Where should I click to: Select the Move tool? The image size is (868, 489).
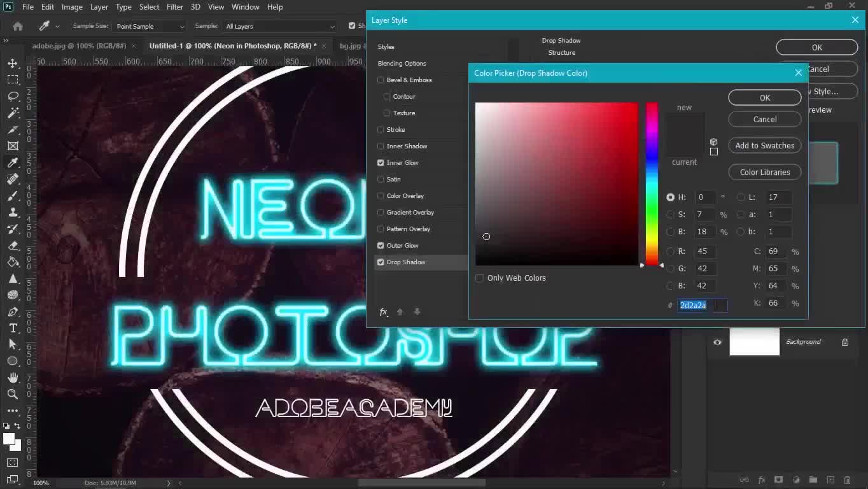pyautogui.click(x=13, y=63)
